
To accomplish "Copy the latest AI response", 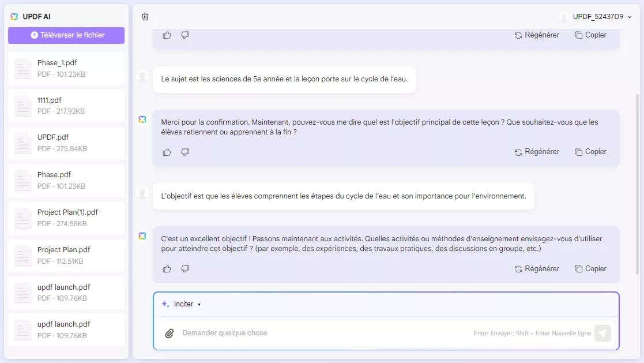I will click(590, 268).
